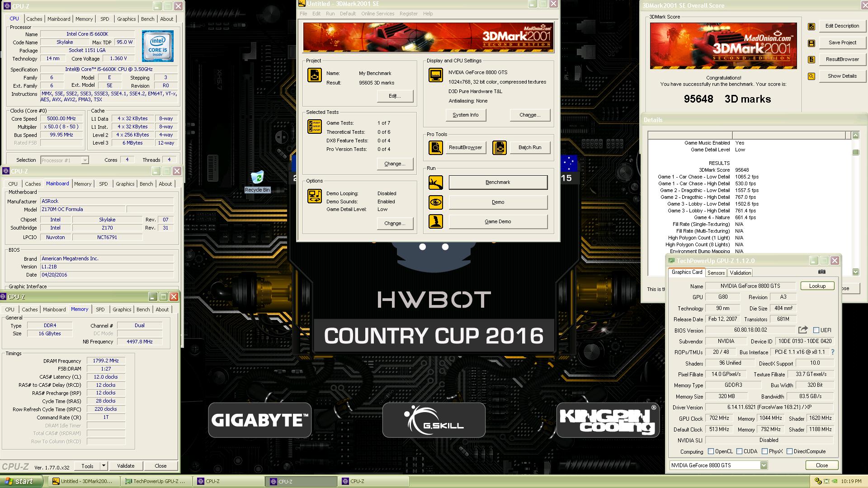Image resolution: width=868 pixels, height=488 pixels.
Task: Click the BIOS share/export icon in GPU-Z
Action: pyautogui.click(x=803, y=330)
